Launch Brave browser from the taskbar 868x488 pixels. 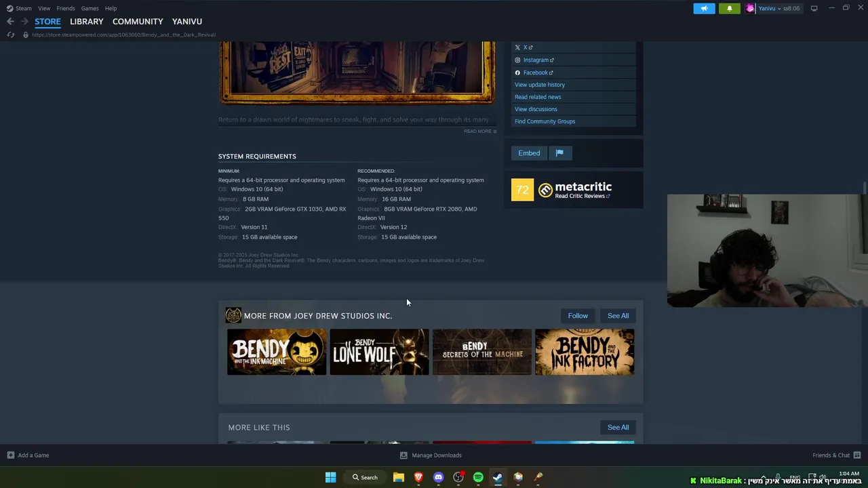[418, 477]
